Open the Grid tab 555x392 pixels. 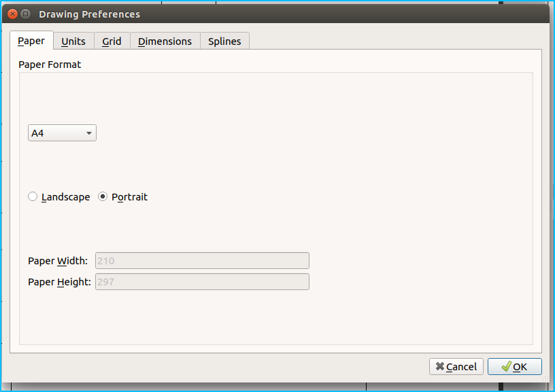[112, 41]
